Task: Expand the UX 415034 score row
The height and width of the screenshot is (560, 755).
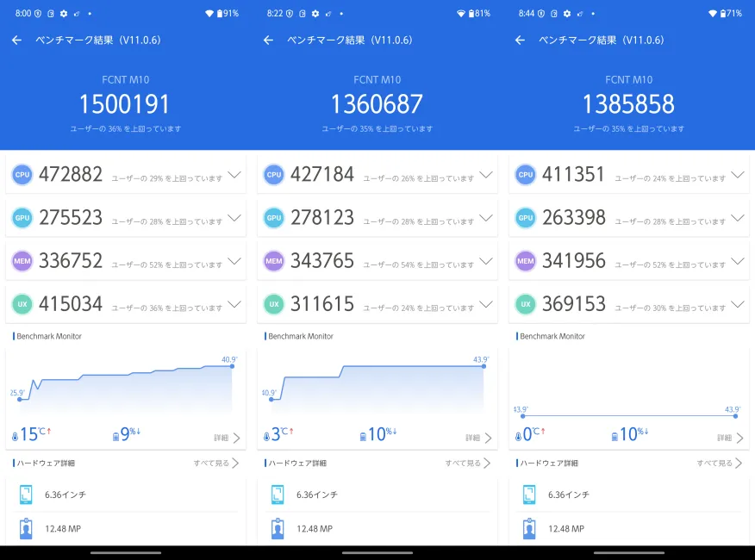Action: (x=234, y=304)
